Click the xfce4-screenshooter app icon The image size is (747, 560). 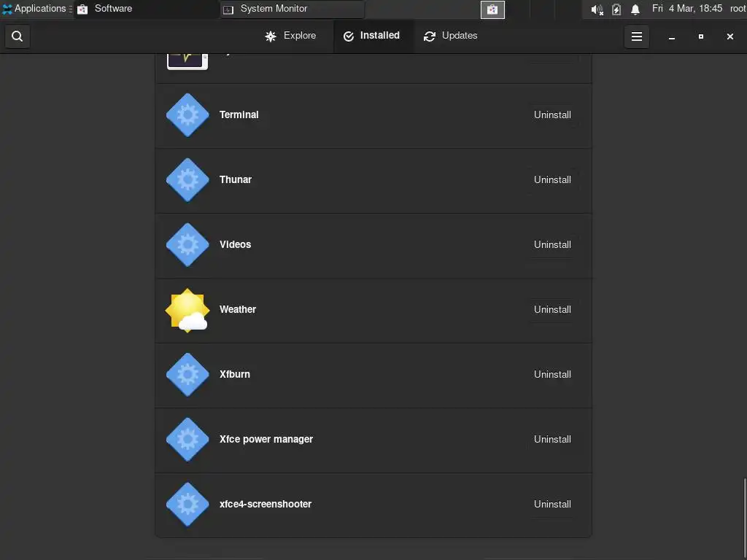click(x=187, y=504)
